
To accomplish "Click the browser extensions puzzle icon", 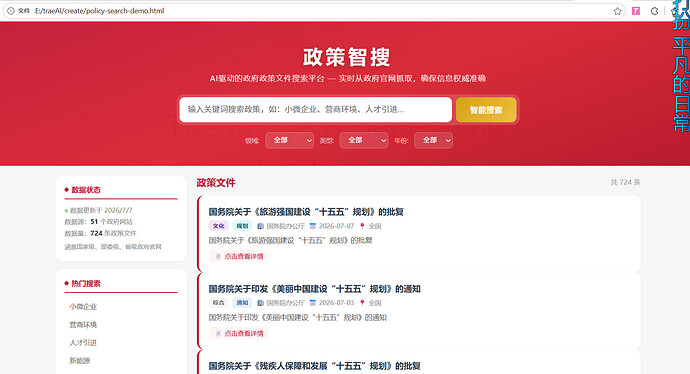I will [654, 11].
